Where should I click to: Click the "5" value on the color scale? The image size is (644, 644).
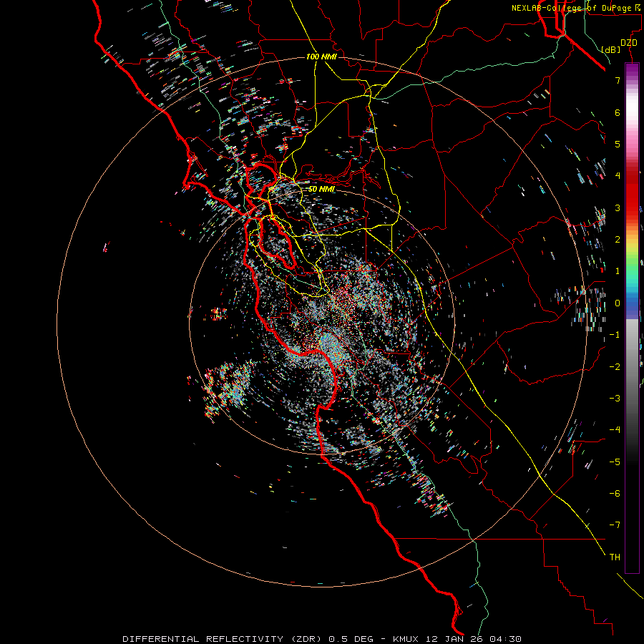click(x=618, y=144)
